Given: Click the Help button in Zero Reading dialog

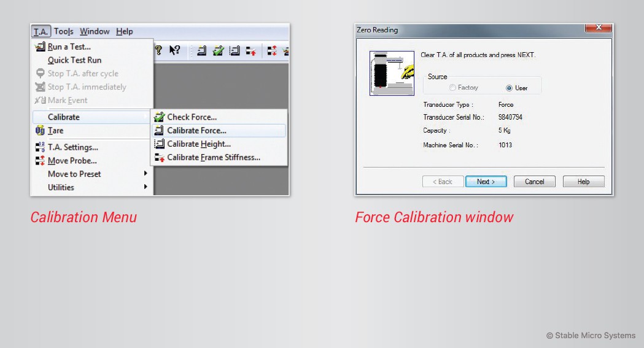Looking at the screenshot, I should point(584,182).
